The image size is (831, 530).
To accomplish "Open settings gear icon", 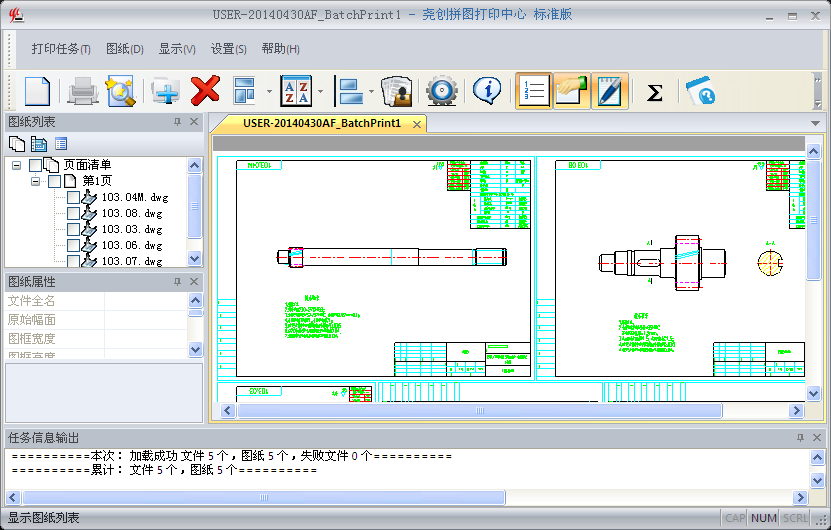I will click(441, 91).
